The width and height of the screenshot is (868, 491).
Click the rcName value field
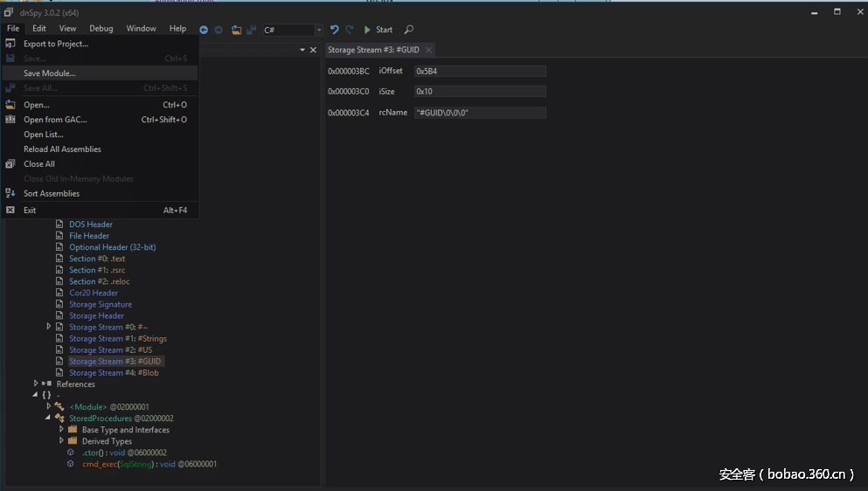click(x=480, y=113)
